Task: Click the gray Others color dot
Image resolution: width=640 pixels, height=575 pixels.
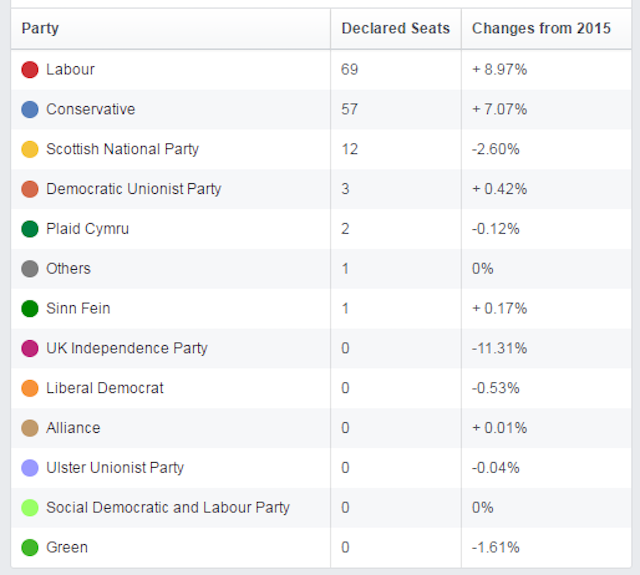Action: click(30, 269)
